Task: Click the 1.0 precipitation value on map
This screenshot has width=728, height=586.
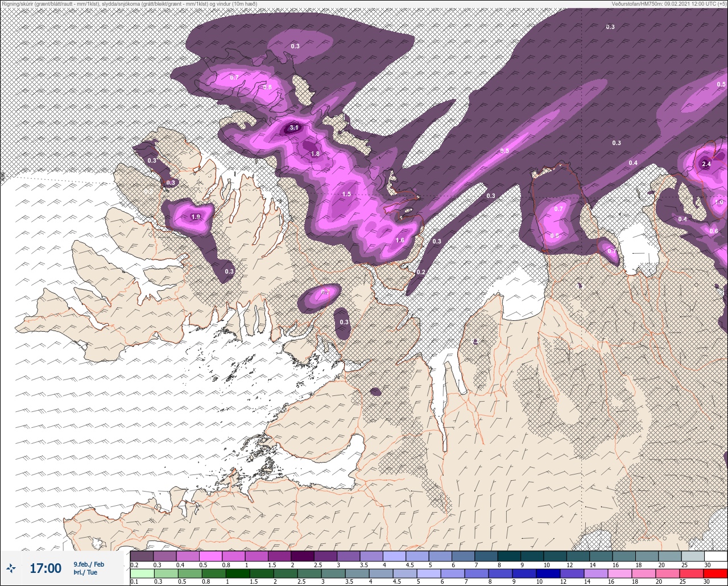Action: coord(719,203)
